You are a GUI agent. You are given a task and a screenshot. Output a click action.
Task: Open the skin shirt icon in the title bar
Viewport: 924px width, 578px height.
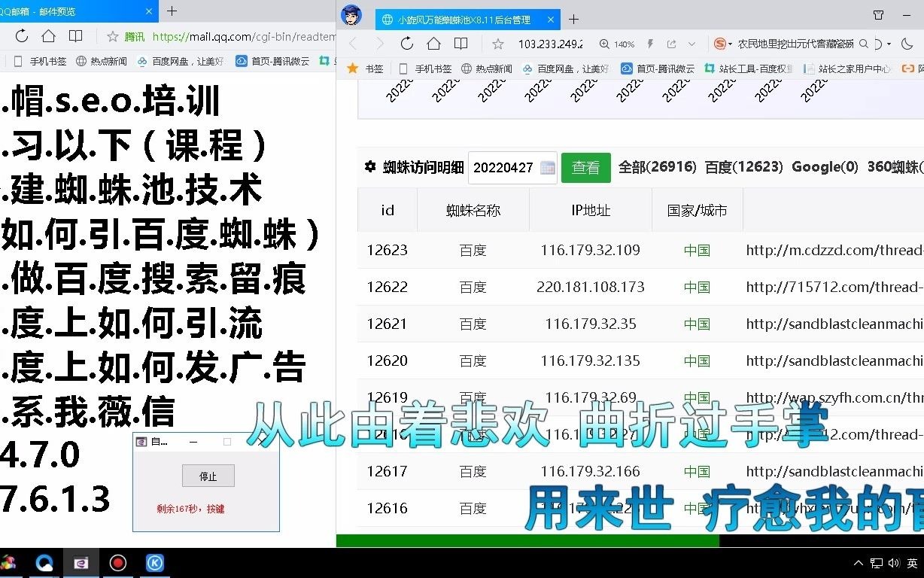click(878, 15)
